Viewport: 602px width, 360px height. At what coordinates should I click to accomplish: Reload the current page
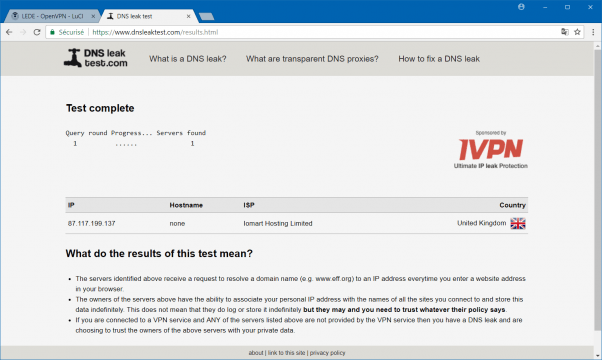(37, 32)
